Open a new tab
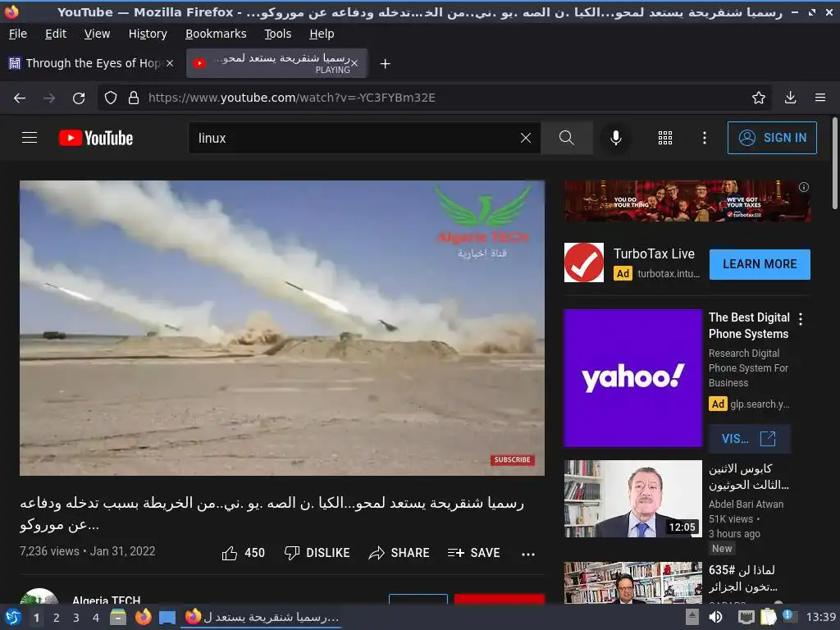The height and width of the screenshot is (630, 840). coord(385,64)
